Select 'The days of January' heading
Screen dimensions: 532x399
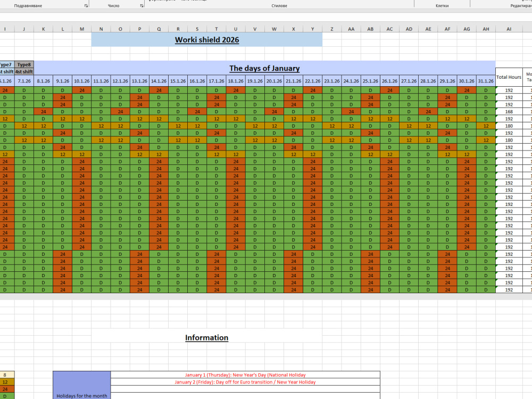(x=264, y=68)
